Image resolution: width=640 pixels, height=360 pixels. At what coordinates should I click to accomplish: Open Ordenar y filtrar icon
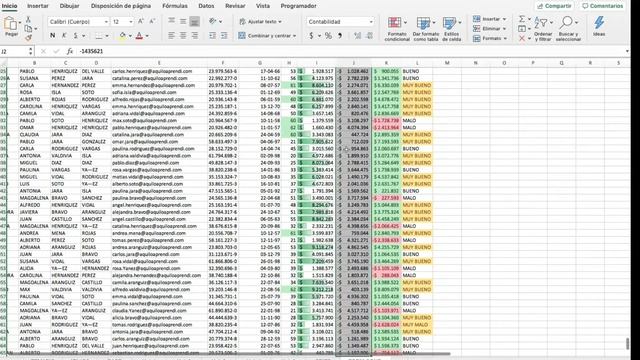tap(541, 22)
